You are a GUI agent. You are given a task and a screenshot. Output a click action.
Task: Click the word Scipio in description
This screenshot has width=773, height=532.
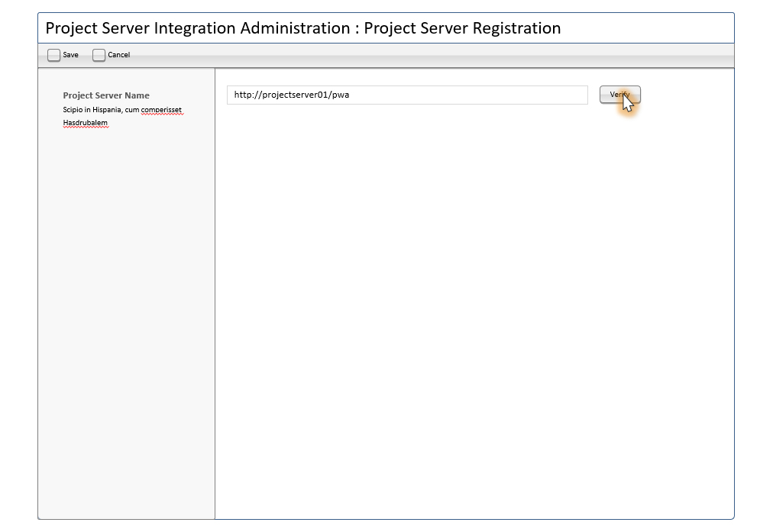73,110
